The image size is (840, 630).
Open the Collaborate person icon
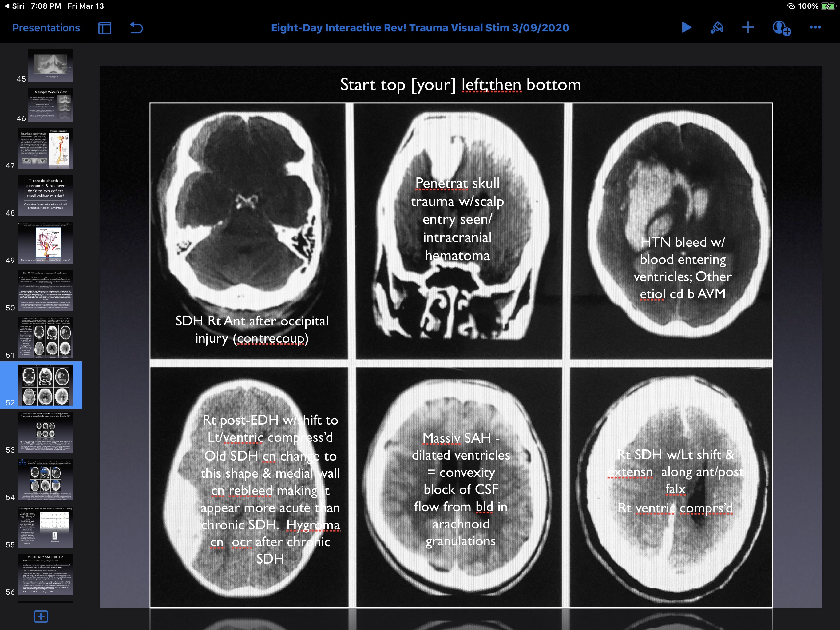[x=781, y=28]
